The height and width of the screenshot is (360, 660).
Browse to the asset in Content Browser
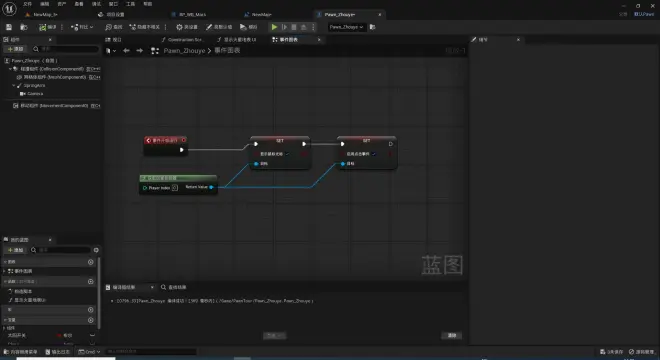pos(24,27)
